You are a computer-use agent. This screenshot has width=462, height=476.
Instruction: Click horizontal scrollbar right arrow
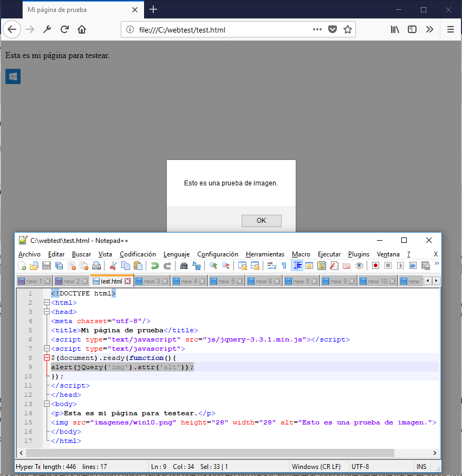coord(434,453)
